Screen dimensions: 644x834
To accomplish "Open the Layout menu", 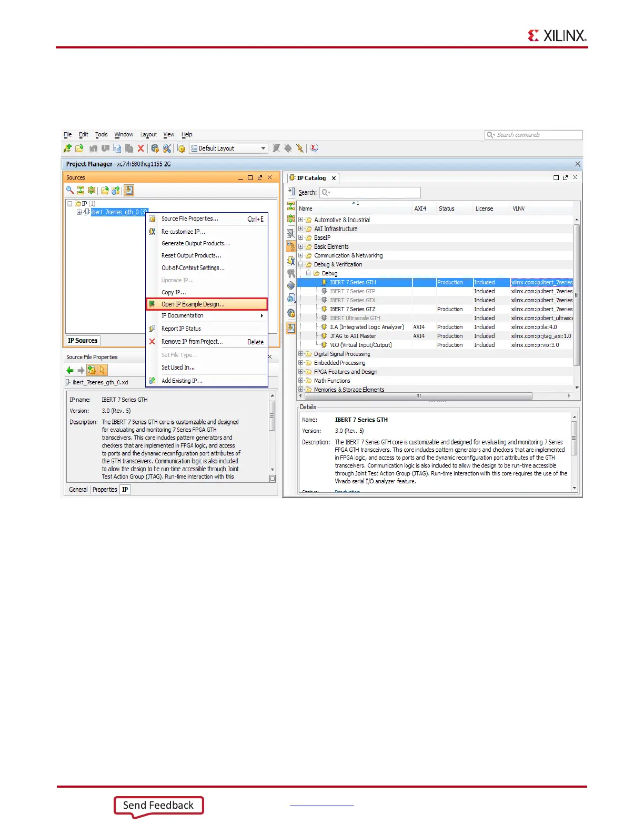I will pos(148,135).
